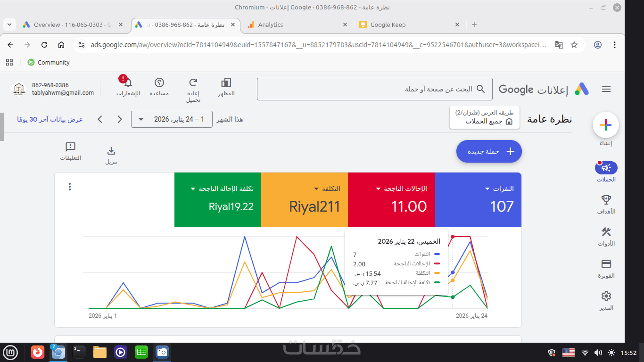Click the search for page or campaign field
This screenshot has width=644, height=362.
(374, 89)
